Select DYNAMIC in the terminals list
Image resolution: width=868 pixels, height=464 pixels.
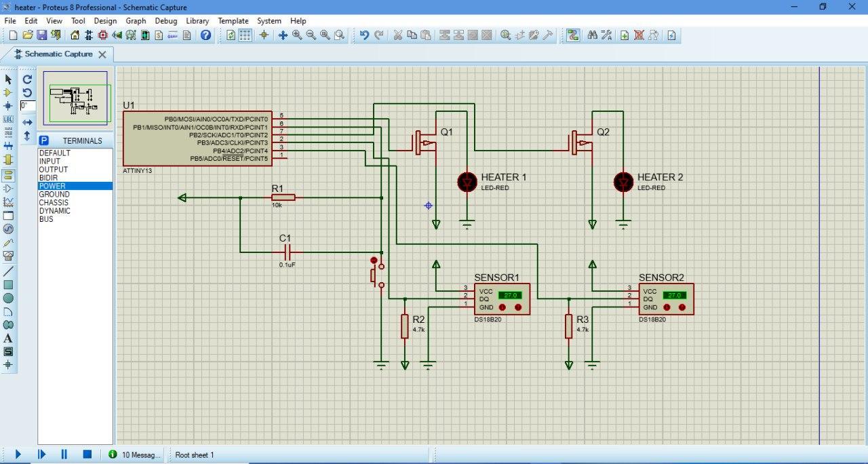pos(75,211)
